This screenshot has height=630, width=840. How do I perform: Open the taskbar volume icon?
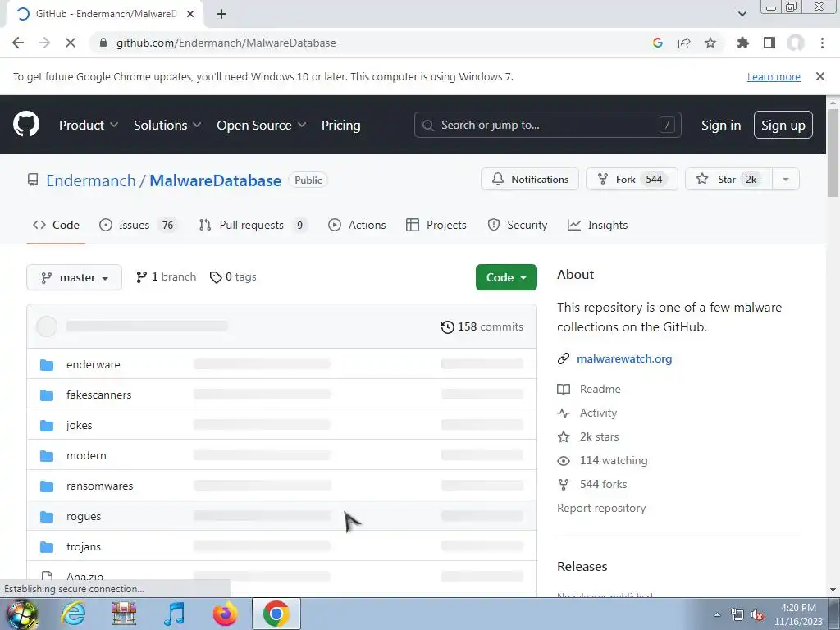tap(757, 614)
